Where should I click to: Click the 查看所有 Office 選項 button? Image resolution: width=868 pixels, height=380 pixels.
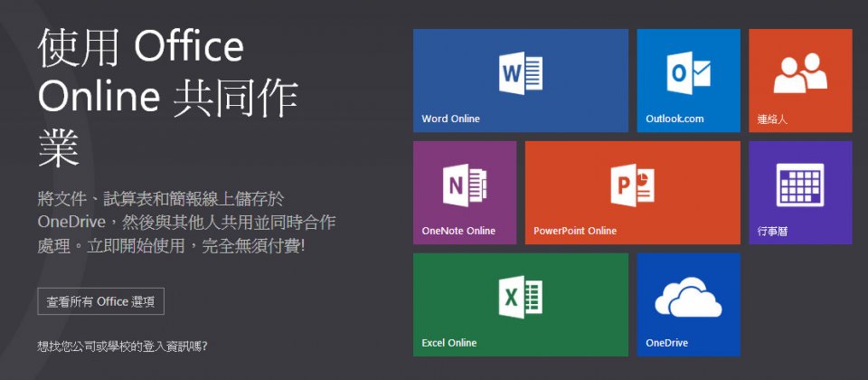(x=100, y=301)
